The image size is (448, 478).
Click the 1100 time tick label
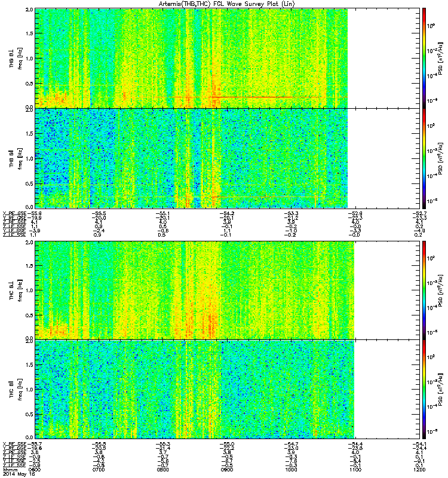(355, 470)
